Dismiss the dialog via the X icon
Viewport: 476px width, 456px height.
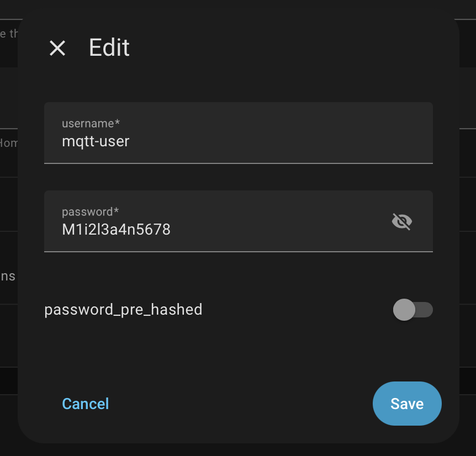[x=57, y=48]
